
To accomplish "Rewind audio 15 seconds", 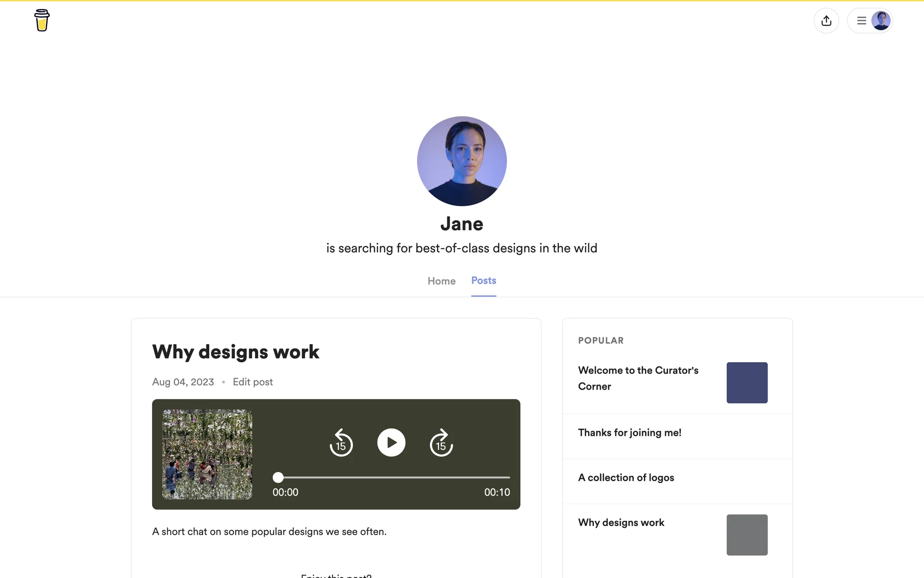I will [x=341, y=443].
